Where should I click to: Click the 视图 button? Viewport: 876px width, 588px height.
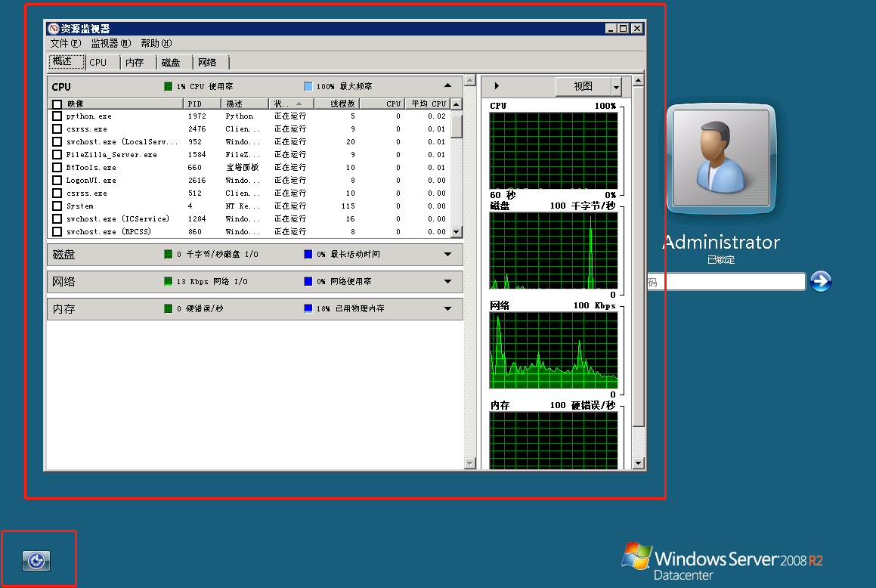click(583, 87)
